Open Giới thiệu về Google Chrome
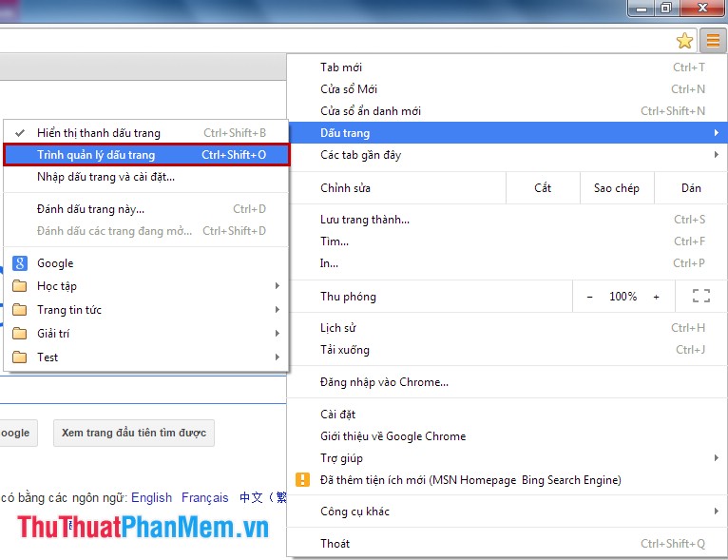728x560 pixels. coord(507,436)
